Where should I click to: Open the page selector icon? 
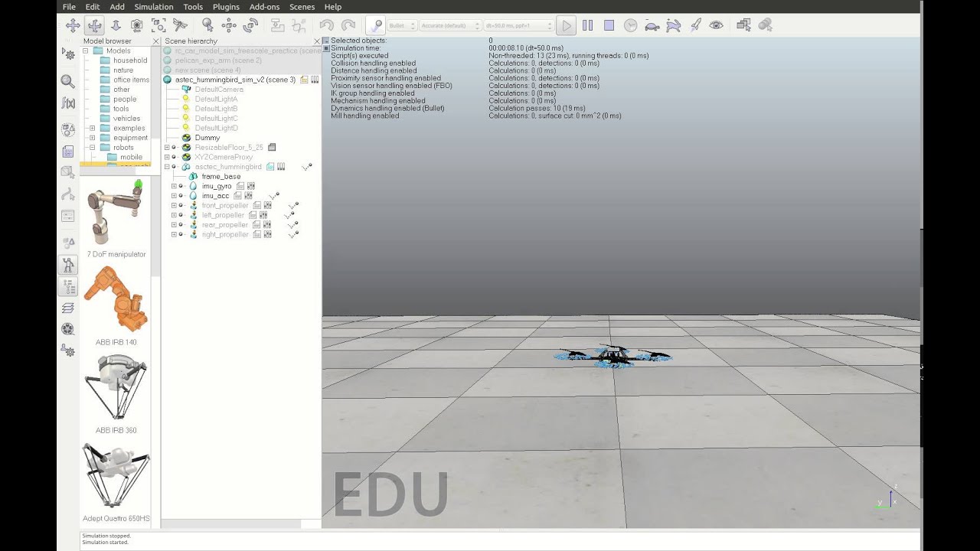(743, 25)
